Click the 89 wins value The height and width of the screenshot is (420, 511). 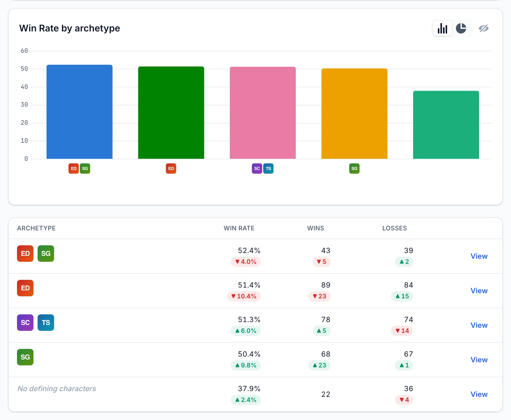[x=326, y=285]
